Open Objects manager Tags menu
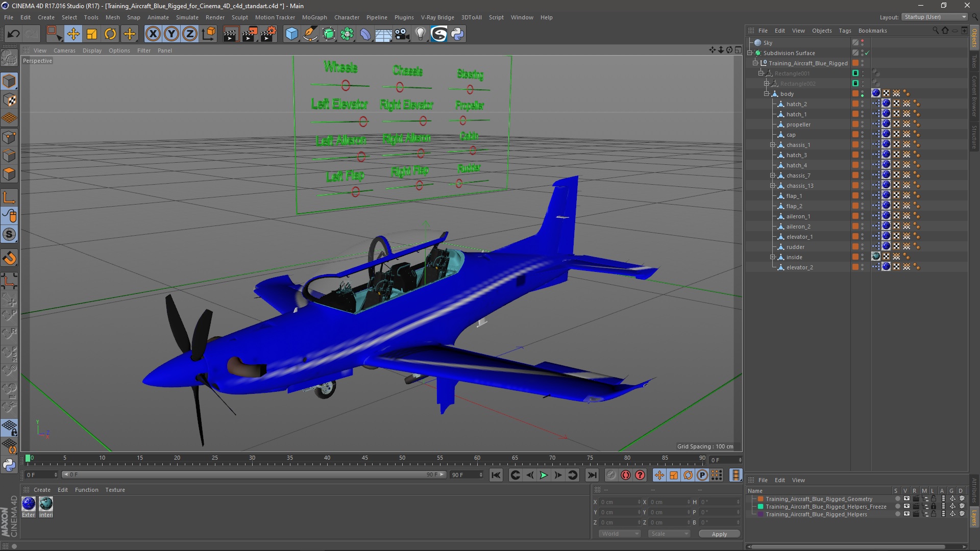Screen dimensions: 980x551 845,31
